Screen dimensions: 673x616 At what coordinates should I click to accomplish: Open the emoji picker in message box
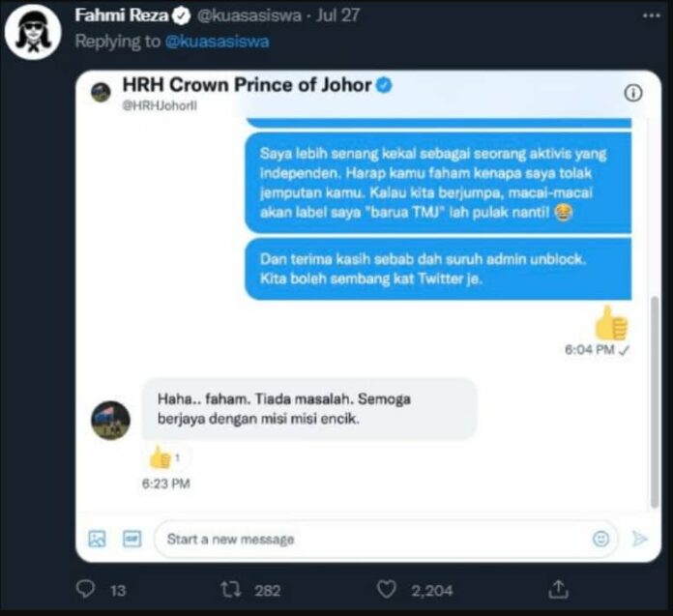(600, 539)
